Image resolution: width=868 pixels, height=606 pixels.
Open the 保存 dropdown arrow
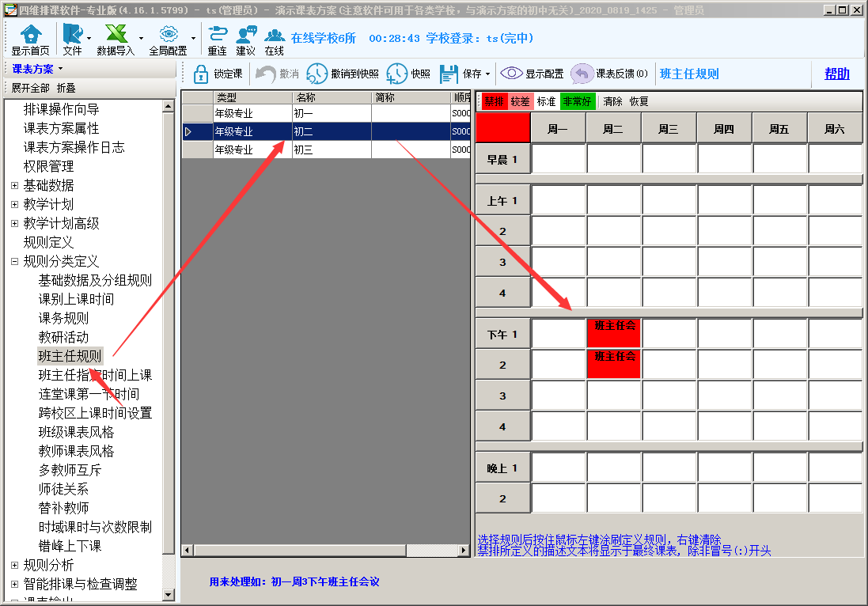(487, 74)
